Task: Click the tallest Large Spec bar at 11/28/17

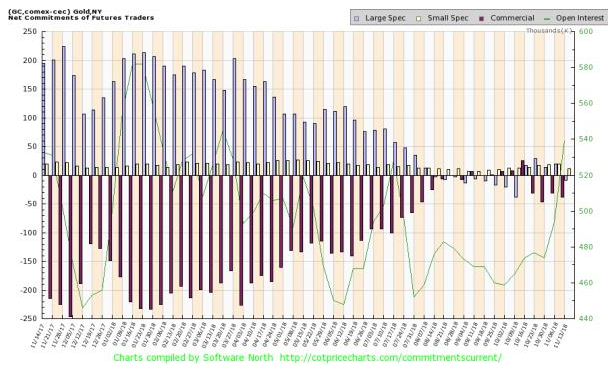Action: [x=64, y=111]
